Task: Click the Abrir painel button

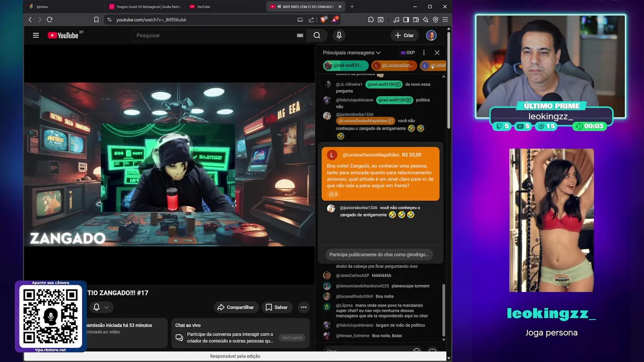Action: pyautogui.click(x=292, y=338)
